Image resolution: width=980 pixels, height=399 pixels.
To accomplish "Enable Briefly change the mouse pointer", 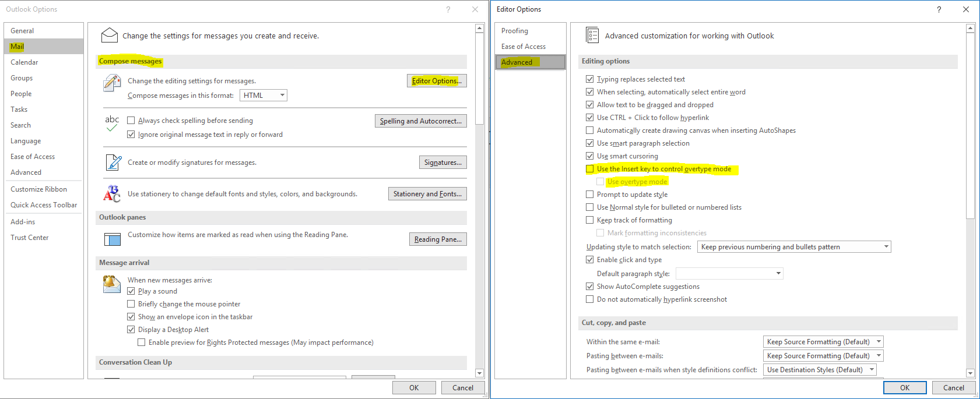I will pos(131,304).
